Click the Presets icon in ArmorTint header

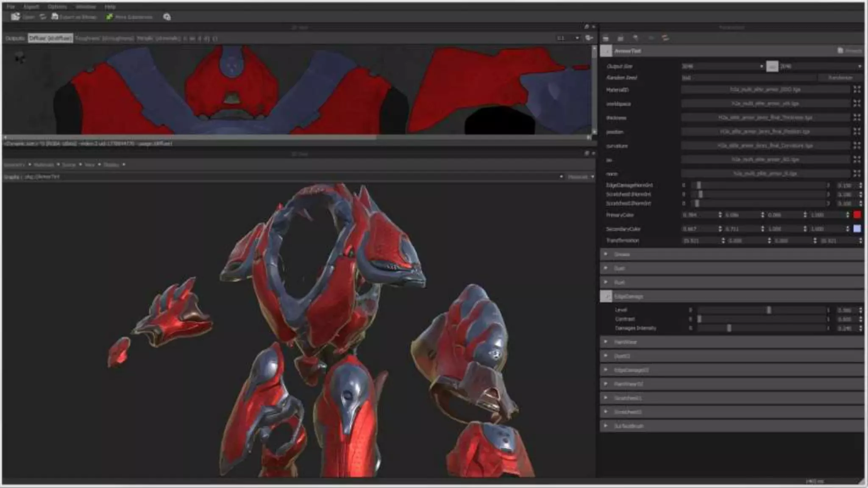(x=840, y=51)
